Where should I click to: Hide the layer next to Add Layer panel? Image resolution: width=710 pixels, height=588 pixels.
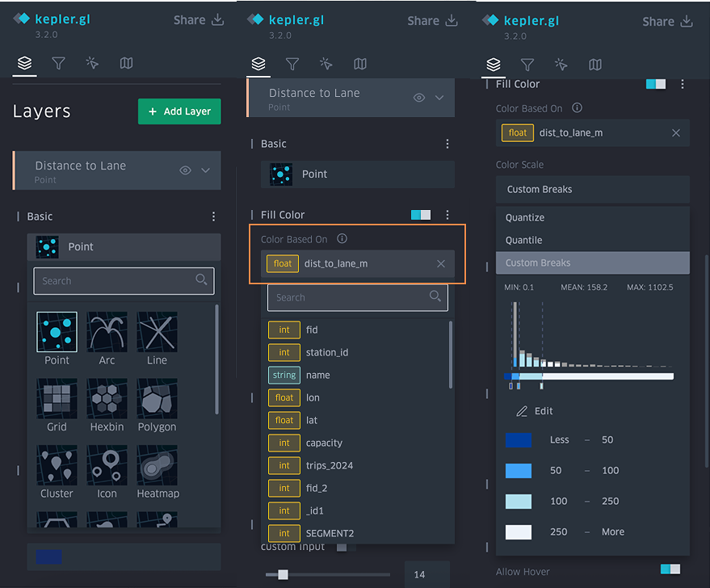pyautogui.click(x=185, y=170)
